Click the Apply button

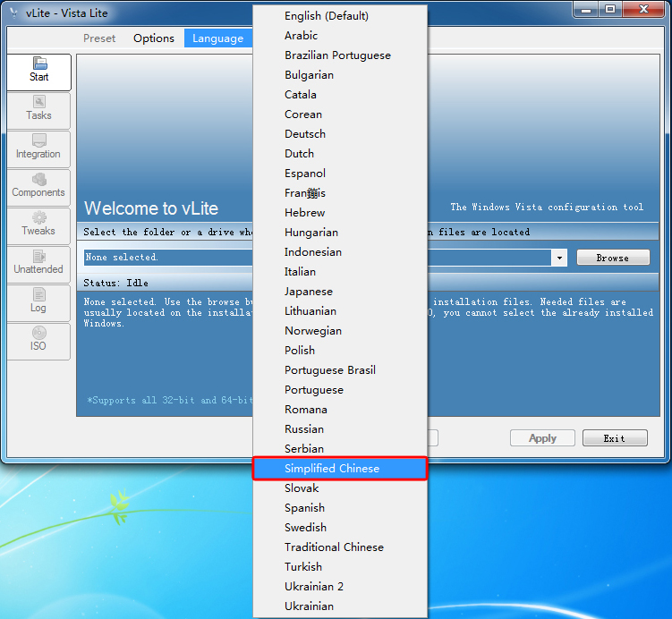(542, 438)
